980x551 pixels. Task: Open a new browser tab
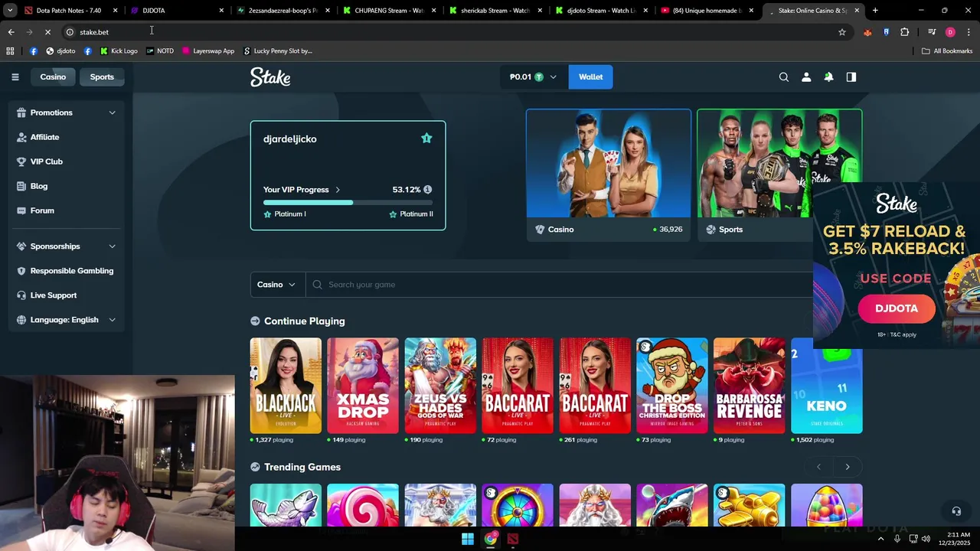(x=875, y=11)
